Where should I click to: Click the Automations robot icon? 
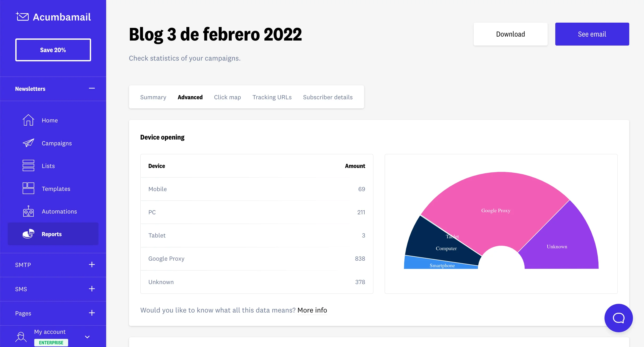[x=28, y=211]
